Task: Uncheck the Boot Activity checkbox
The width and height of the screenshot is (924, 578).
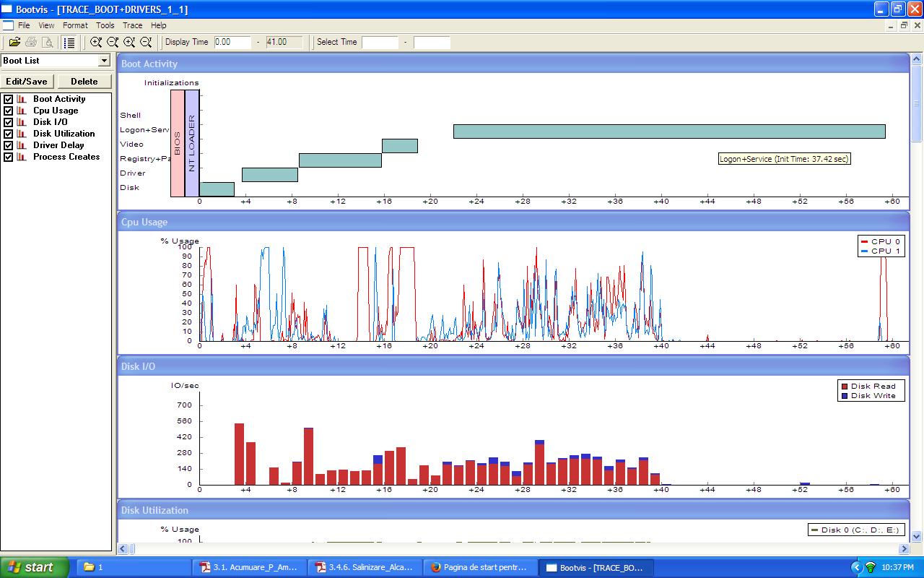Action: (9, 99)
